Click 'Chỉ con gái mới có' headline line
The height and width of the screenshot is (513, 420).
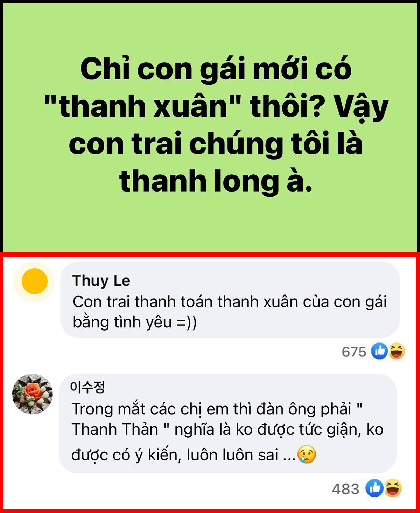(x=216, y=69)
